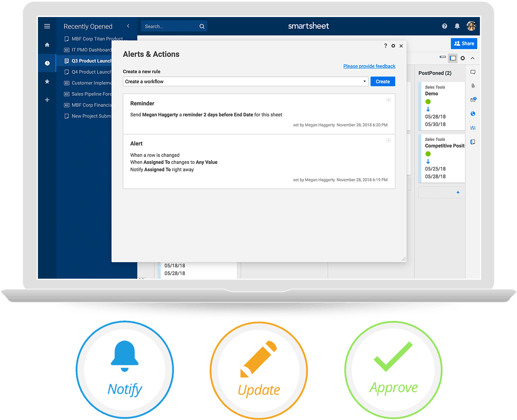Click the plus icon to create new
The height and width of the screenshot is (420, 517).
(x=47, y=100)
